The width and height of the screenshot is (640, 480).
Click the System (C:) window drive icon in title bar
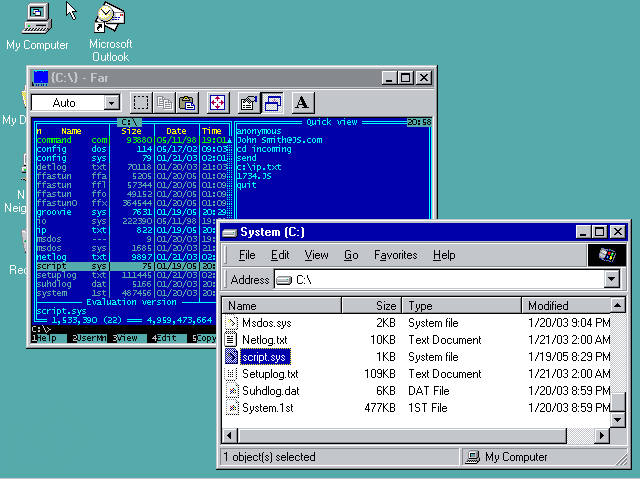[x=229, y=232]
